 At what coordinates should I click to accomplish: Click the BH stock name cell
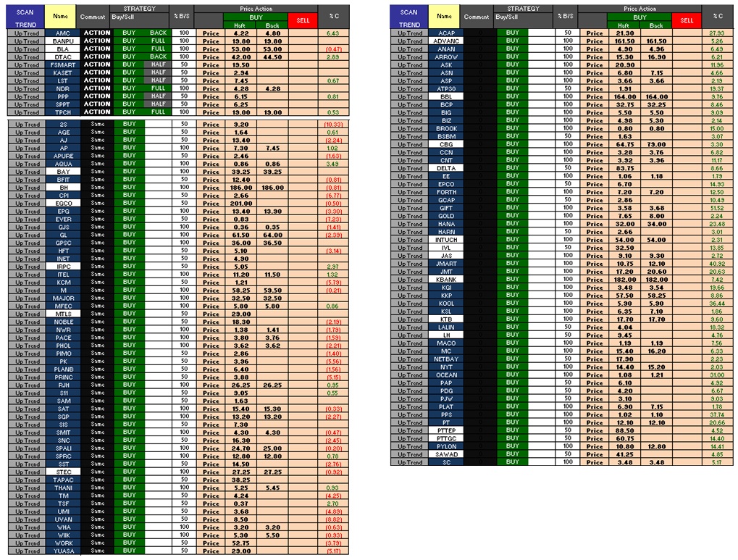pos(63,188)
